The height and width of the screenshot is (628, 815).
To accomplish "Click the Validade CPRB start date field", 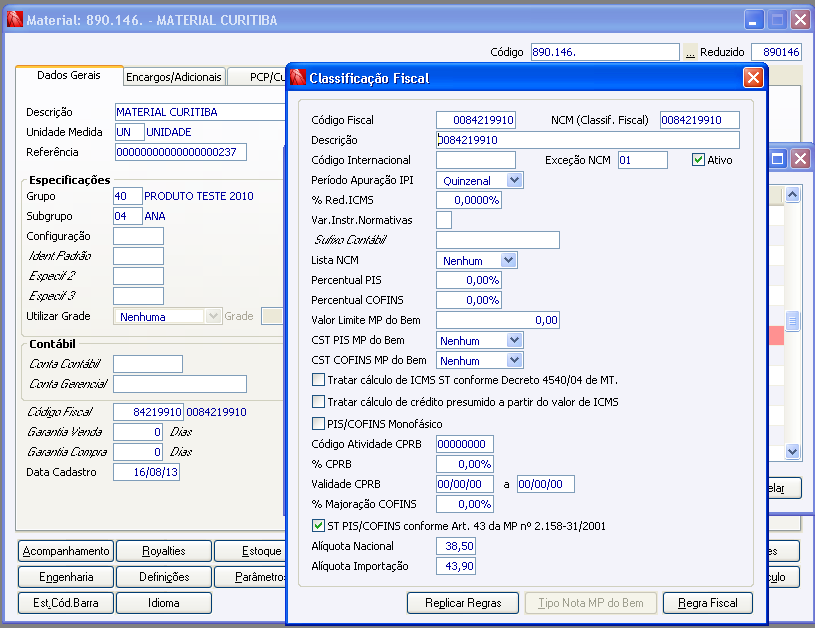I will [x=465, y=484].
